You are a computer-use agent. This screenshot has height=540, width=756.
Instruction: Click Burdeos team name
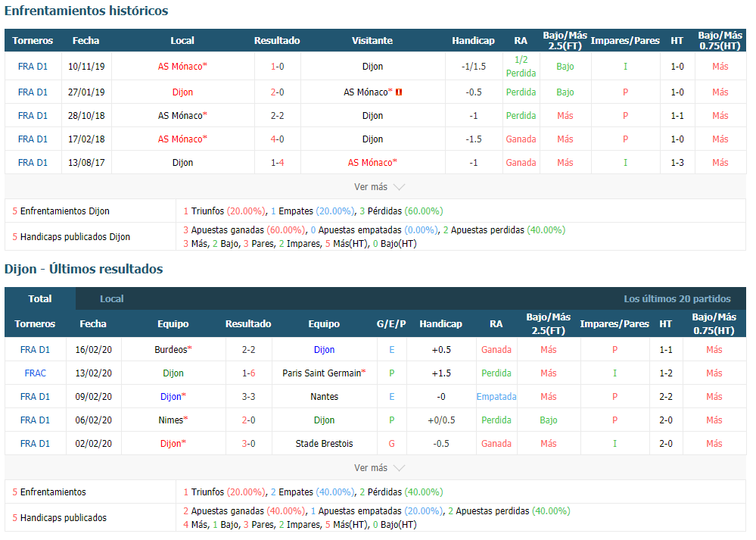173,350
